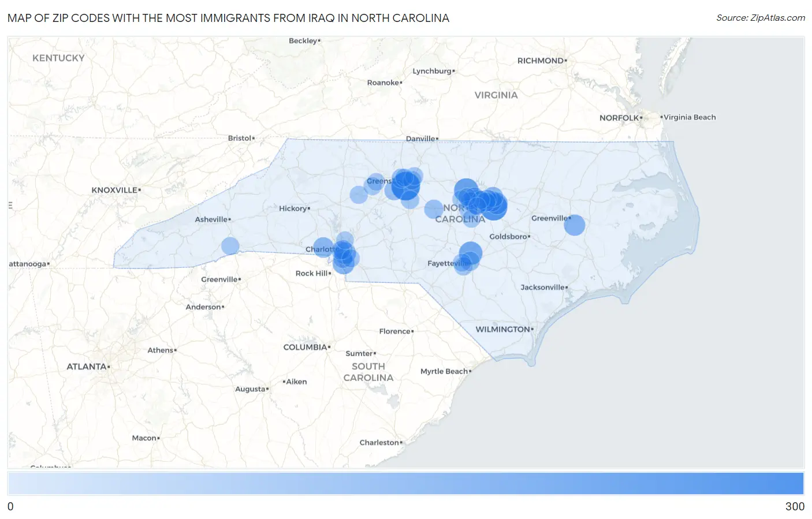Click the SOUTH CAROLINA state label
812x519 pixels.
tap(368, 372)
